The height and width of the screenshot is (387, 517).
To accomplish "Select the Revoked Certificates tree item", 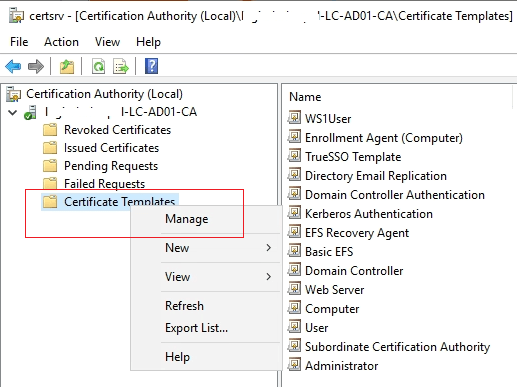I will (x=117, y=130).
